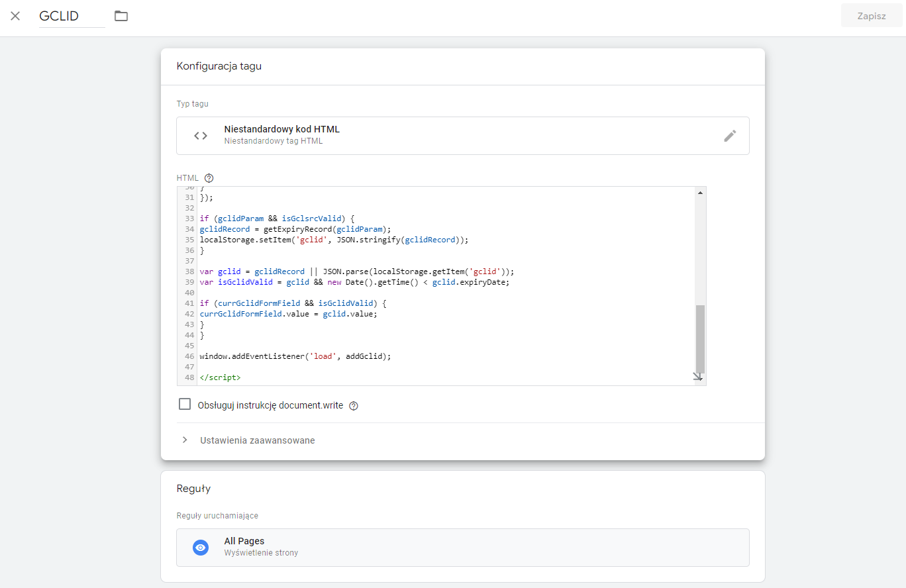Click line 41 if currGclidFormField condition
Image resolution: width=906 pixels, height=588 pixels.
(x=293, y=303)
